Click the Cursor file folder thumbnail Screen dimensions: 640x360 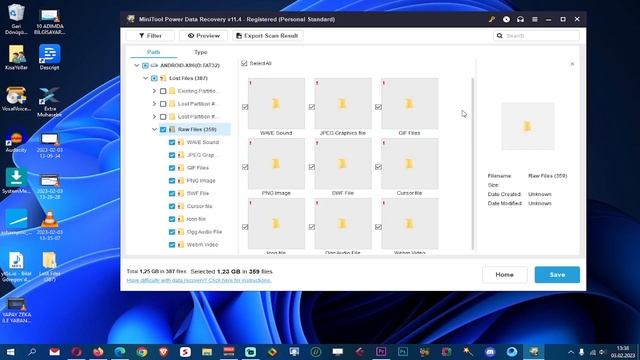pos(409,163)
